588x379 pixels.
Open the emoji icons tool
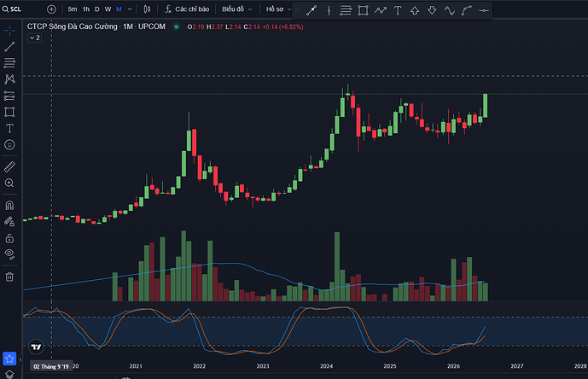(x=9, y=144)
